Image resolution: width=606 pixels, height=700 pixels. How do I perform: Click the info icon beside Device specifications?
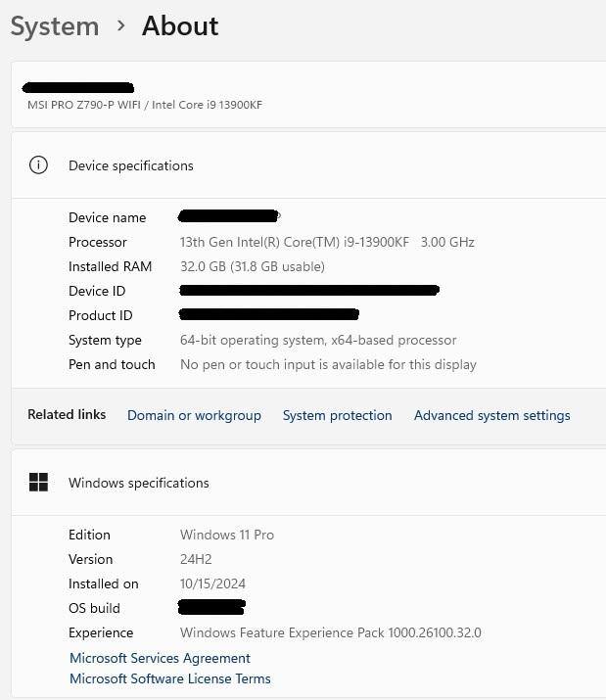[x=38, y=164]
